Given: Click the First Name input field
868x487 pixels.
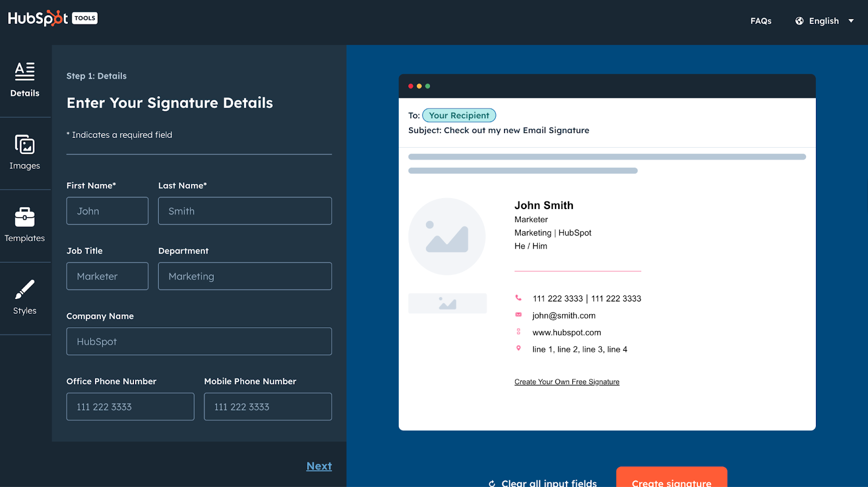Looking at the screenshot, I should 107,211.
